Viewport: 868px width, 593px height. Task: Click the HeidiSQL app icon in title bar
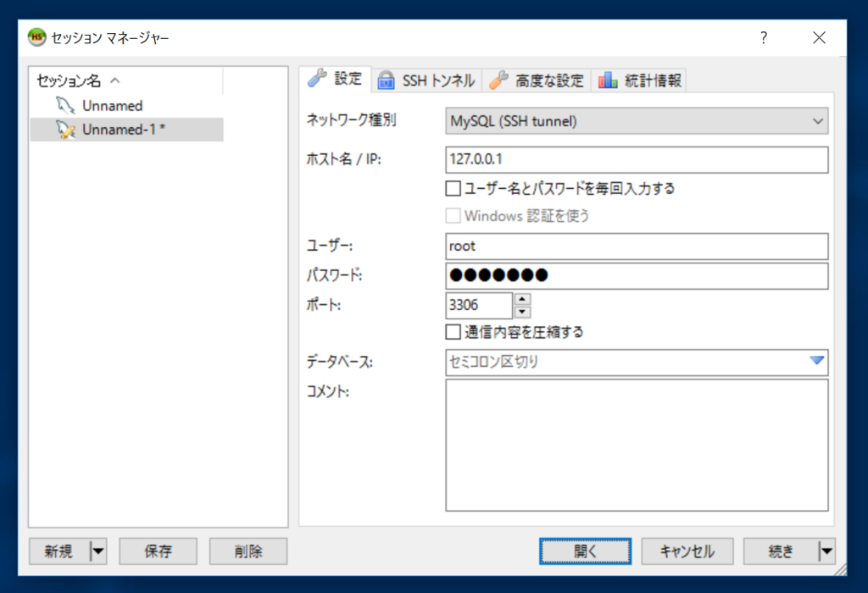(36, 37)
